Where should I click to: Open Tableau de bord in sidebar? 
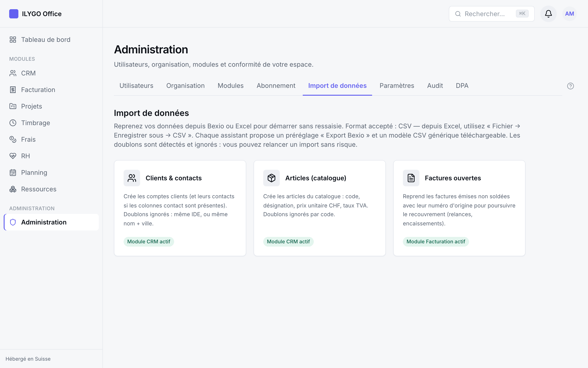[x=51, y=39]
